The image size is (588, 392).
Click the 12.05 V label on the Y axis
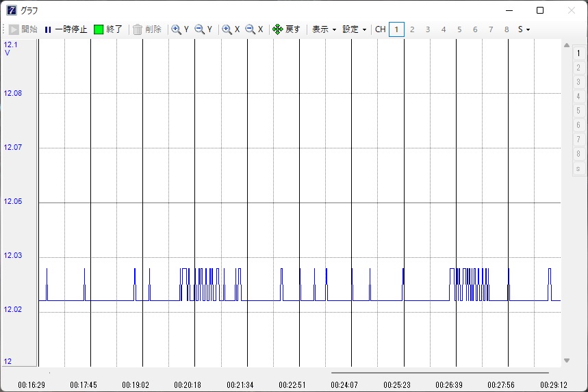(x=14, y=202)
